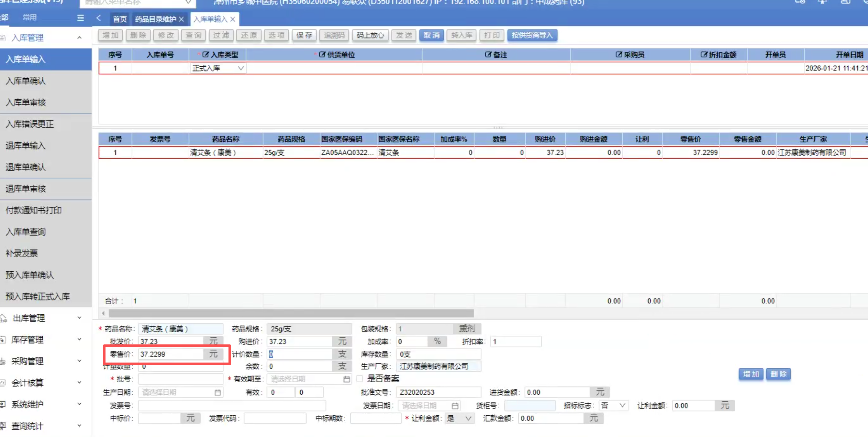Collapse the 入库管理 menu section
868x437 pixels.
(79, 38)
